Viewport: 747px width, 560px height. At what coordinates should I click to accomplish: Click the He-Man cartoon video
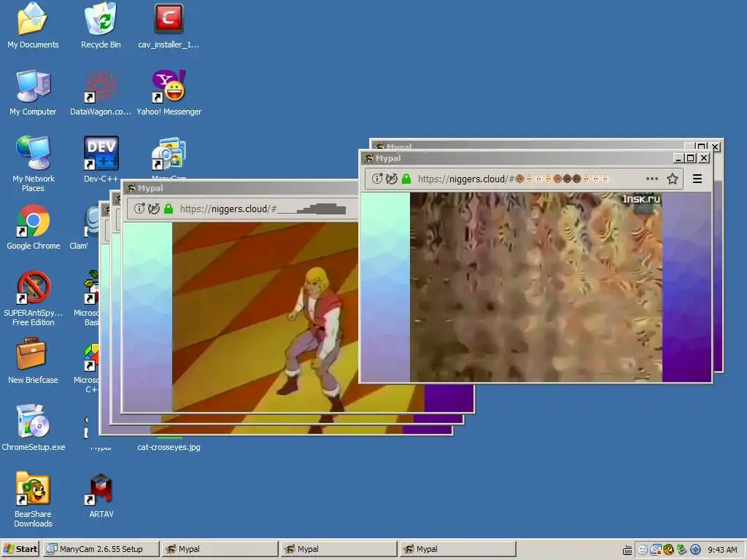pyautogui.click(x=265, y=316)
